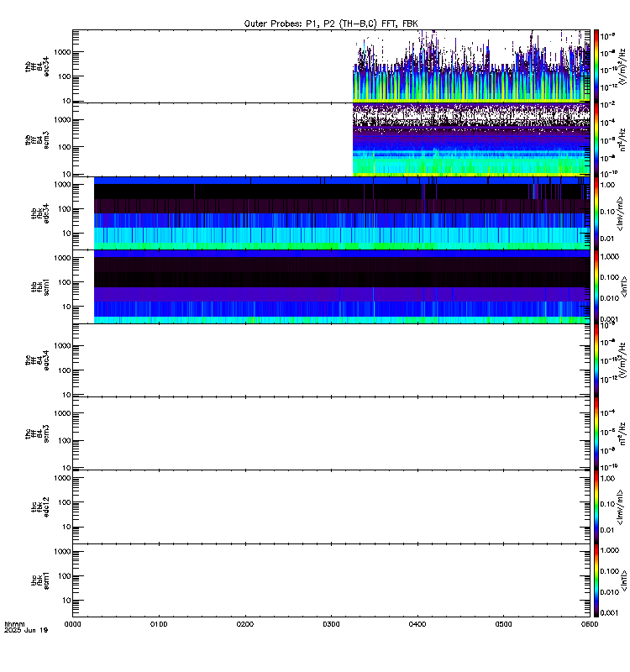
Task: Select the thc fbk scm1 panel label
Action: tap(40, 580)
